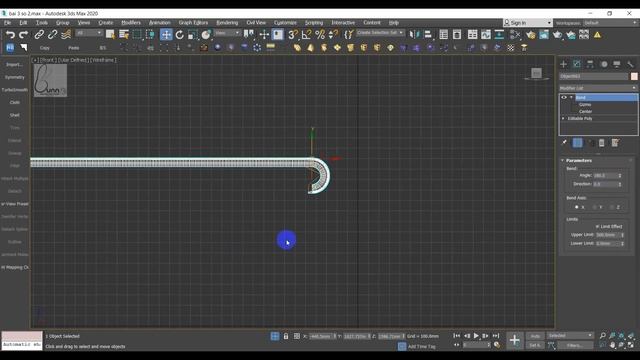The image size is (640, 360).
Task: Open the Display command panel tab
Action: (617, 64)
